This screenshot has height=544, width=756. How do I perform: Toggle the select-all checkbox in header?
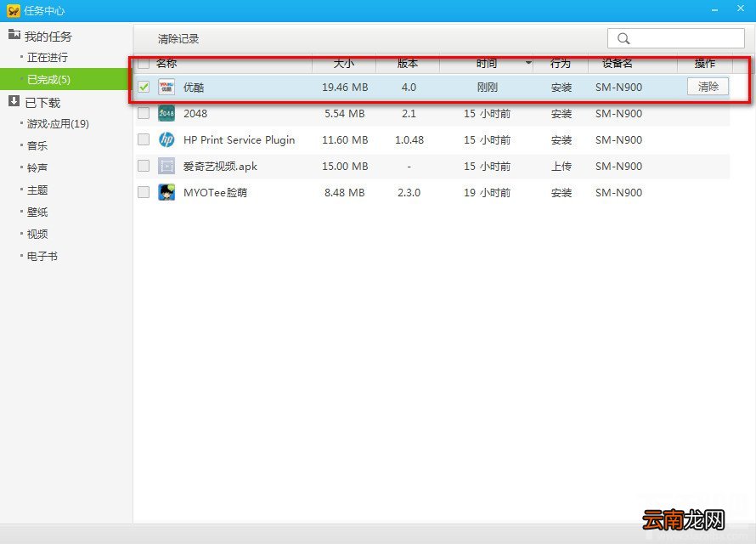(144, 63)
